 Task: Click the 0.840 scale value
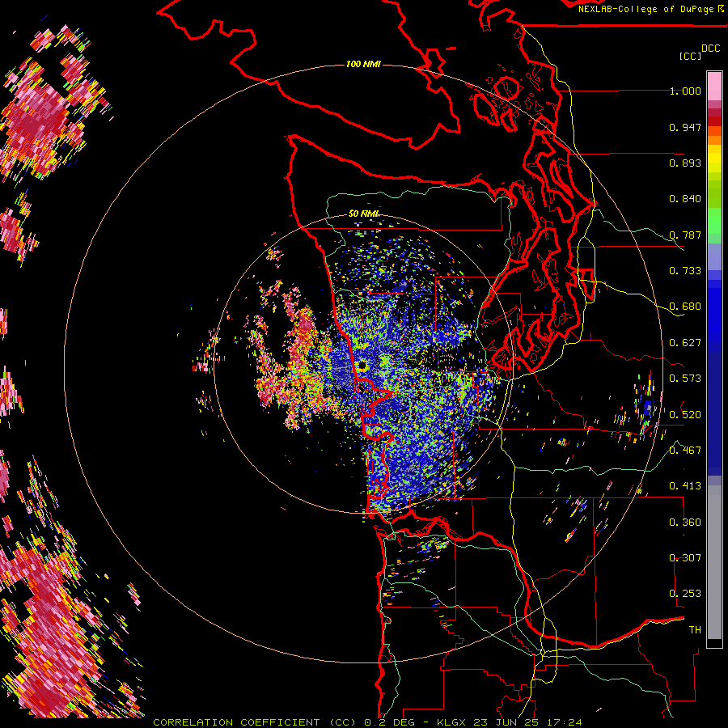coord(685,199)
